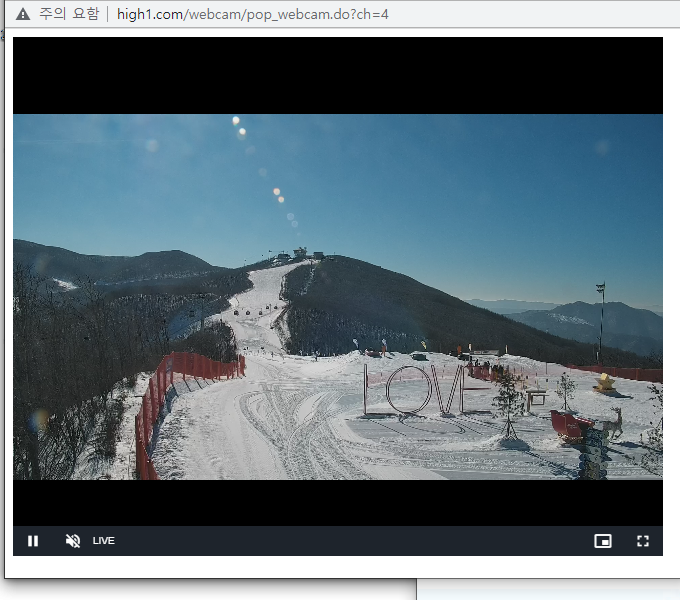The height and width of the screenshot is (600, 680).
Task: Enter fullscreen video mode
Action: pyautogui.click(x=643, y=541)
